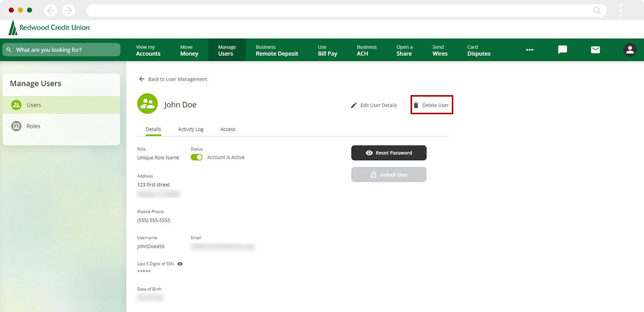Switch to the Activity Log tab
This screenshot has width=644, height=312.
click(x=191, y=129)
